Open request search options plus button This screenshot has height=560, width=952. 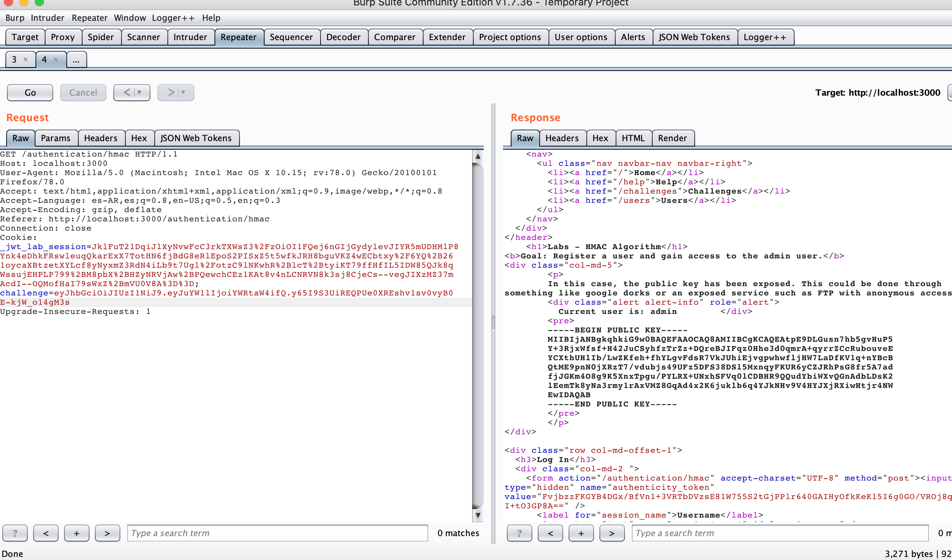coord(77,533)
